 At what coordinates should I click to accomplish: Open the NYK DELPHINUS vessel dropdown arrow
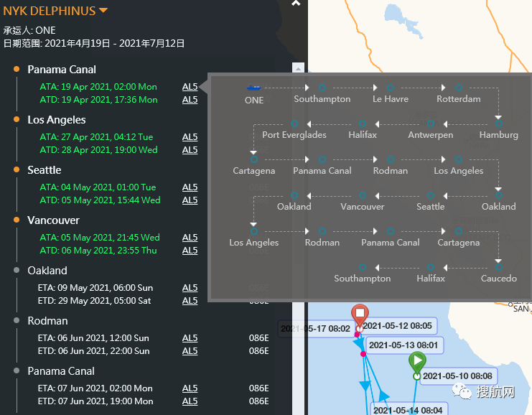tap(103, 11)
